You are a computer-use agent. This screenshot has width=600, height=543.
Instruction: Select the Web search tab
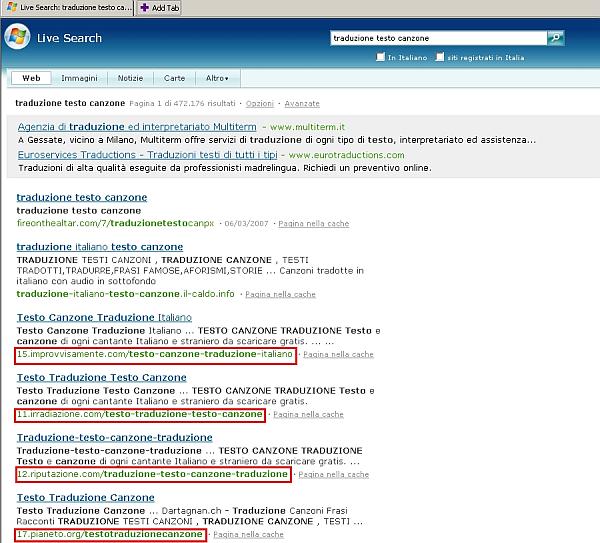click(x=31, y=78)
